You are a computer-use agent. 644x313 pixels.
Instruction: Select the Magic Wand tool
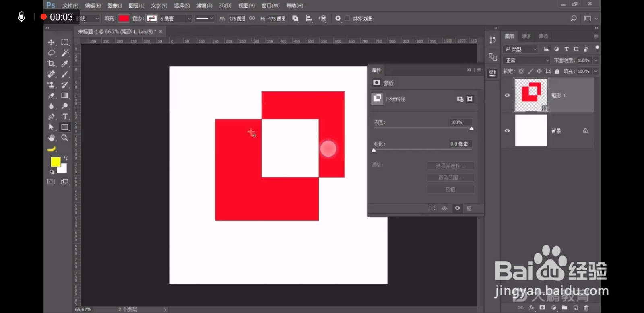pos(64,53)
